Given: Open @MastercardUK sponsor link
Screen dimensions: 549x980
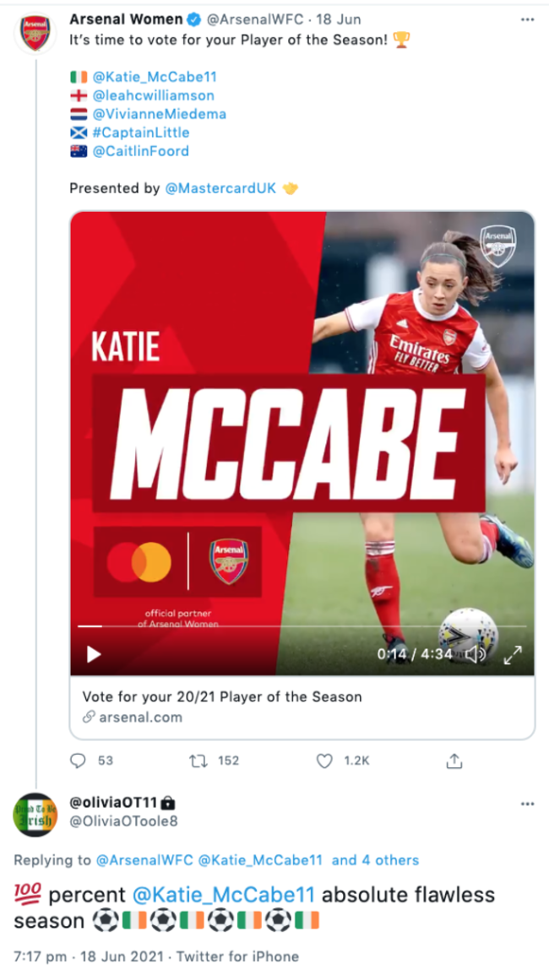Looking at the screenshot, I should tap(220, 188).
